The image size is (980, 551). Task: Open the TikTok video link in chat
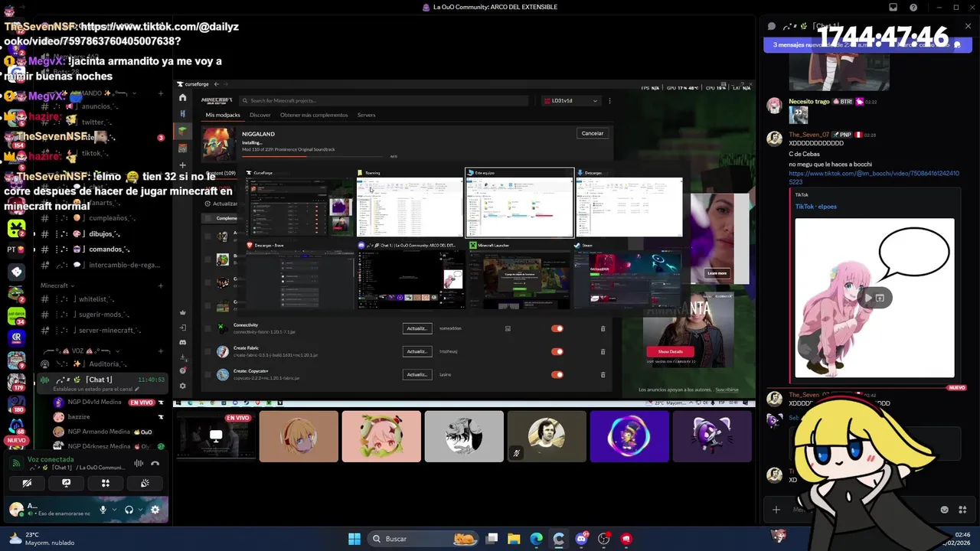874,178
